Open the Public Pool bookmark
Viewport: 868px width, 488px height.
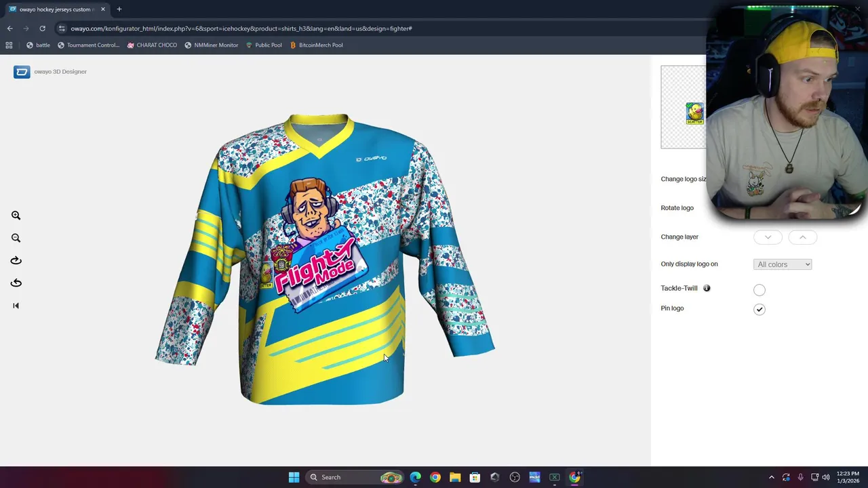point(264,45)
